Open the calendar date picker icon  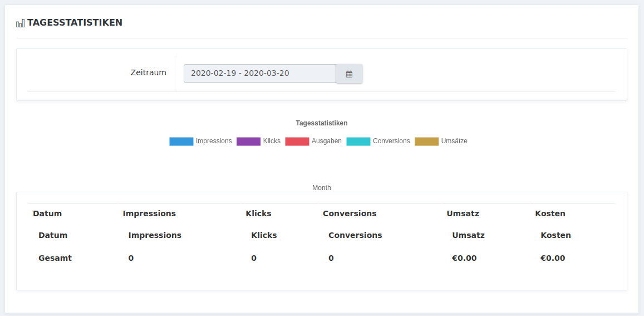(349, 74)
